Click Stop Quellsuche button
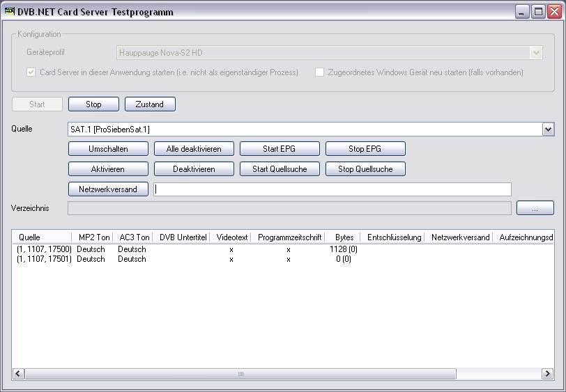566x392 pixels. coord(365,169)
